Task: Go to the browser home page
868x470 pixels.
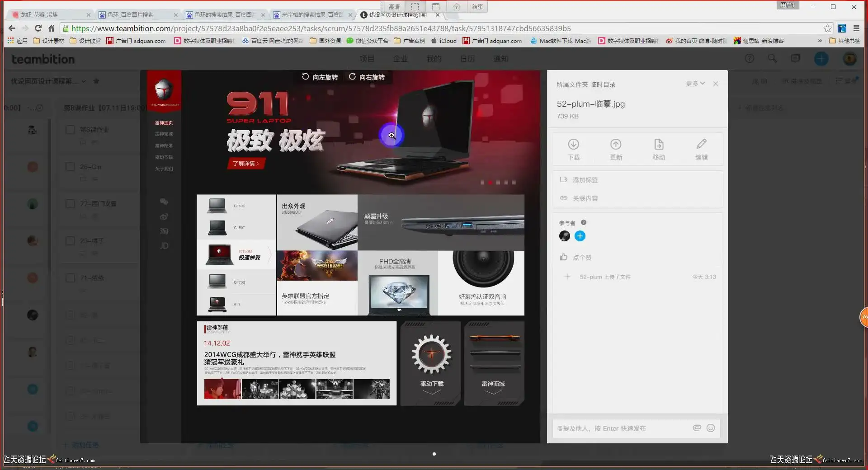Action: click(x=51, y=28)
